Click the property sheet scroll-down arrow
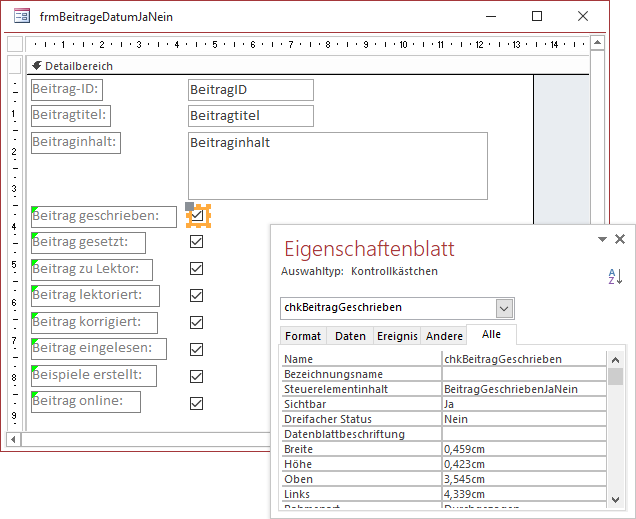Screen dimensions: 636x519 coord(615,500)
